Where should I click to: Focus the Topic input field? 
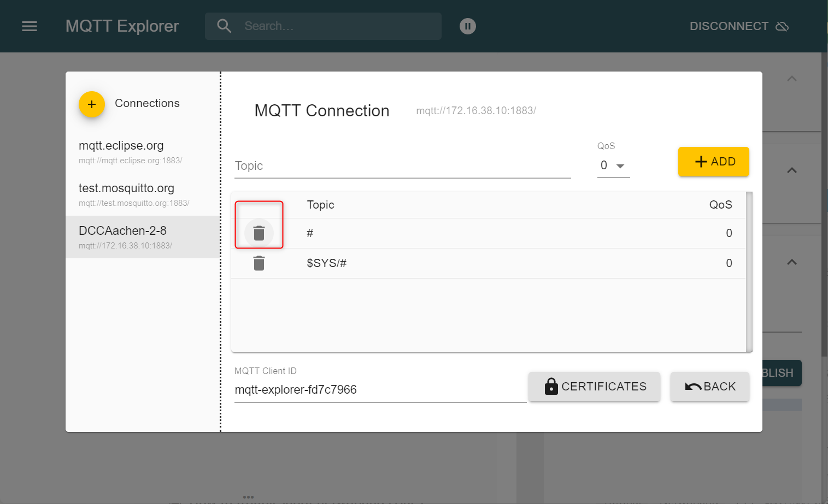(x=402, y=166)
